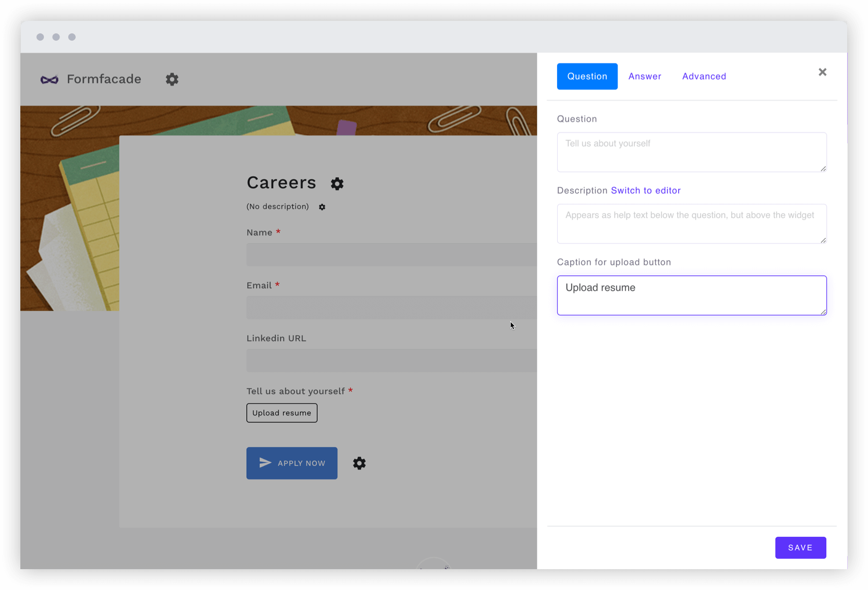Open settings gear next to Careers title
This screenshot has width=868, height=590.
[x=337, y=183]
